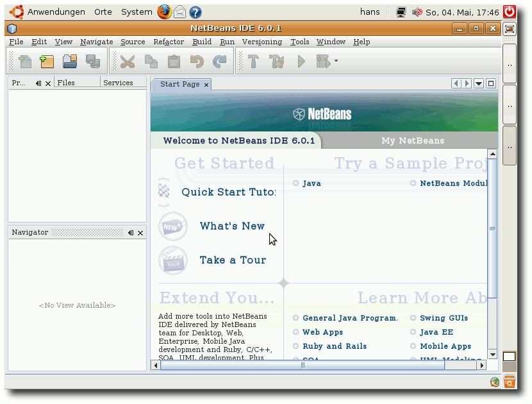This screenshot has height=404, width=532.
Task: Click the Quick Start checkered flag icon
Action: tap(164, 192)
